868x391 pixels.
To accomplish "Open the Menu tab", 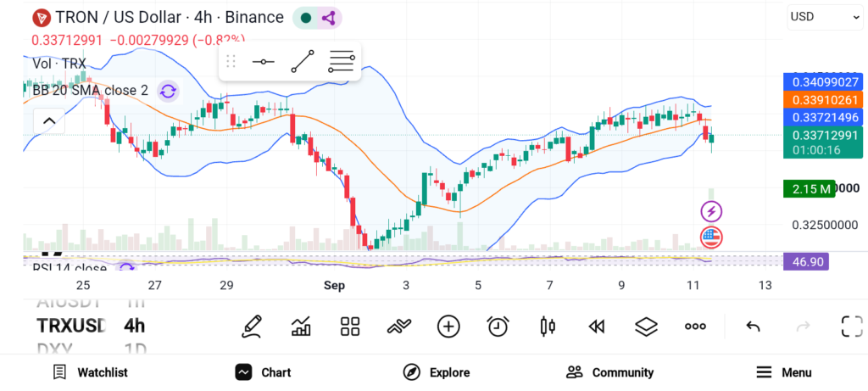I will (x=784, y=372).
